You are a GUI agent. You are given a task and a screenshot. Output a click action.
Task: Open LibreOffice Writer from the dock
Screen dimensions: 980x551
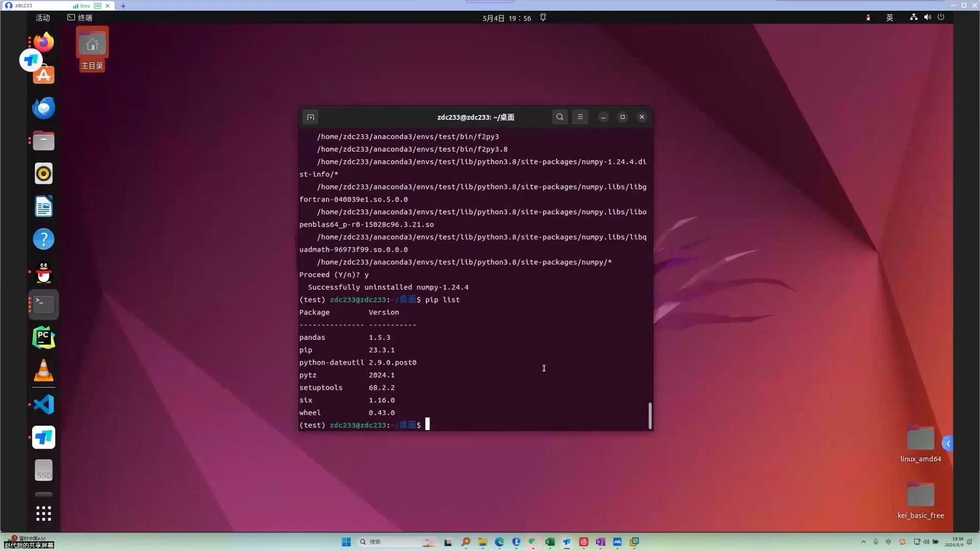[x=44, y=207]
